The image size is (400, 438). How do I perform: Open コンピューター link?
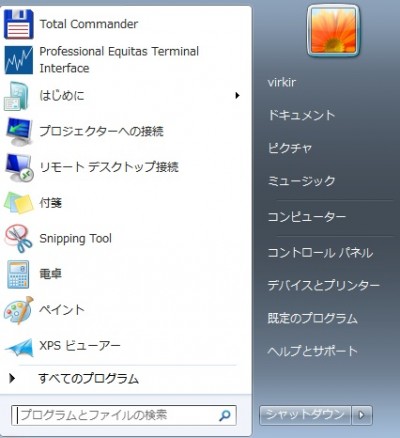pos(307,217)
